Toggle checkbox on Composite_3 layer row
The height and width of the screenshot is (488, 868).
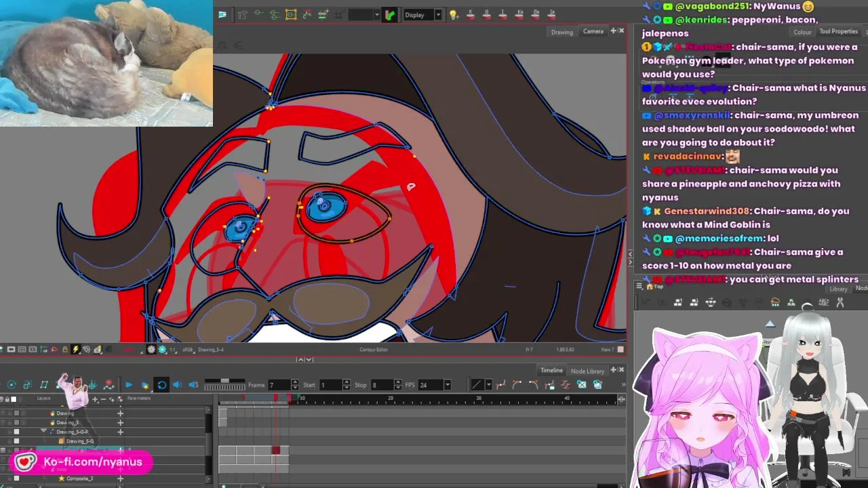click(x=16, y=479)
